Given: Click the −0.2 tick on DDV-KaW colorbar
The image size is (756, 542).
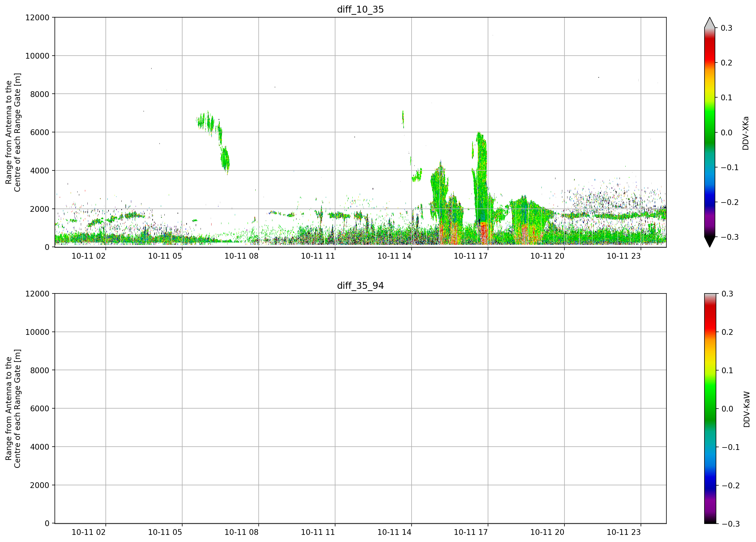Looking at the screenshot, I should point(731,485).
